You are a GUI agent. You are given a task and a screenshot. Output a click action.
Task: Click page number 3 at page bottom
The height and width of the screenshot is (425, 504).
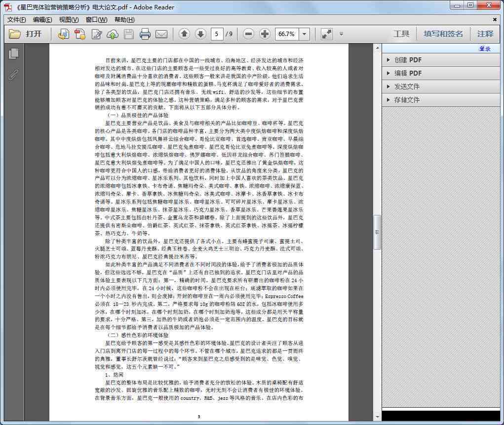coord(198,416)
